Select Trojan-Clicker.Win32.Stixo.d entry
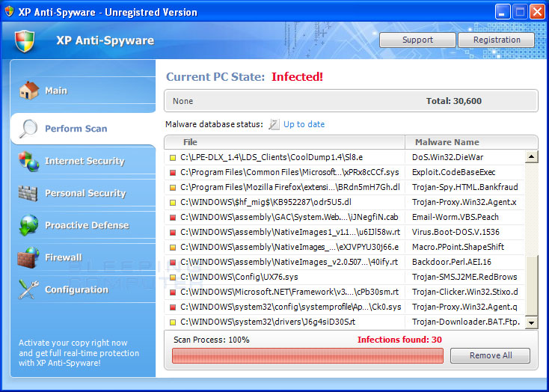Image resolution: width=549 pixels, height=392 pixels. pyautogui.click(x=465, y=293)
